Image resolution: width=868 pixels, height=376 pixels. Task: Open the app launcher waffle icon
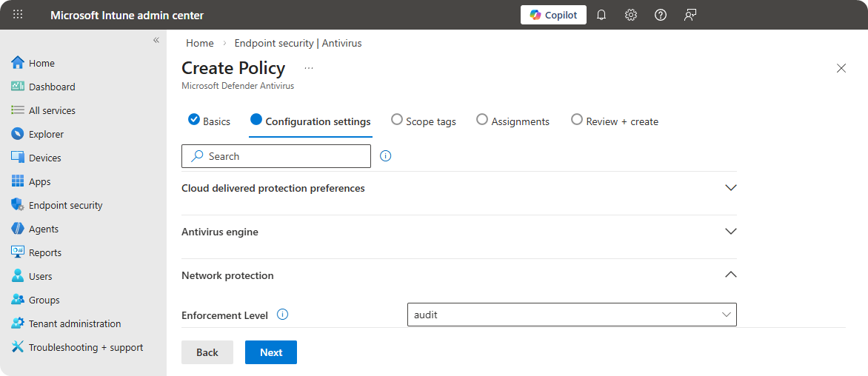tap(18, 15)
